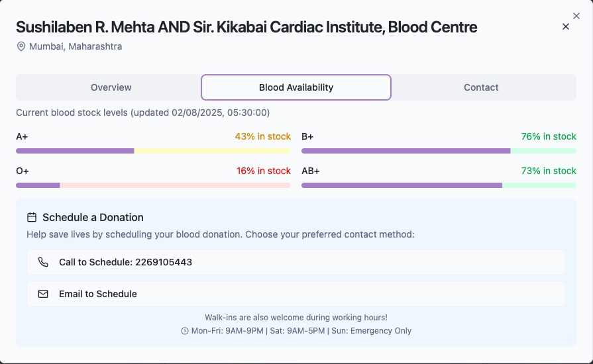Click the calendar icon next to Schedule a Donation
The width and height of the screenshot is (593, 364).
coord(32,217)
